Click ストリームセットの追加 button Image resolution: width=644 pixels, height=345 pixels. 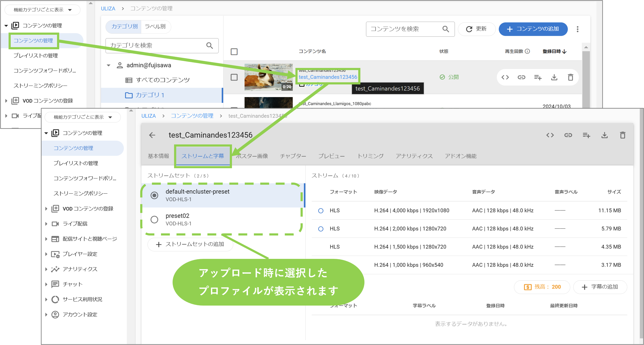click(x=190, y=244)
